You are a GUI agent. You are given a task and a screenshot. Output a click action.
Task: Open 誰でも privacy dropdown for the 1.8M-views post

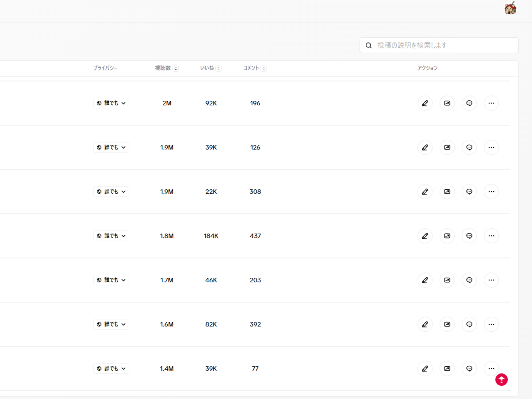[x=111, y=236]
